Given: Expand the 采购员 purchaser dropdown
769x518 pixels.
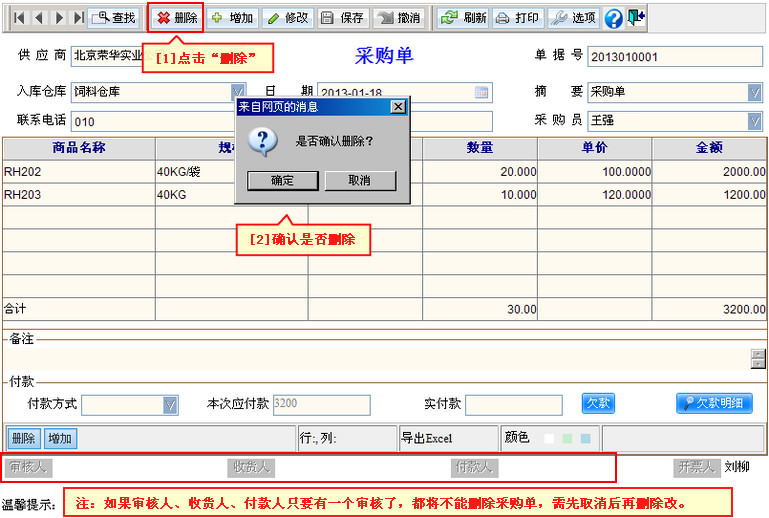Looking at the screenshot, I should coord(755,121).
